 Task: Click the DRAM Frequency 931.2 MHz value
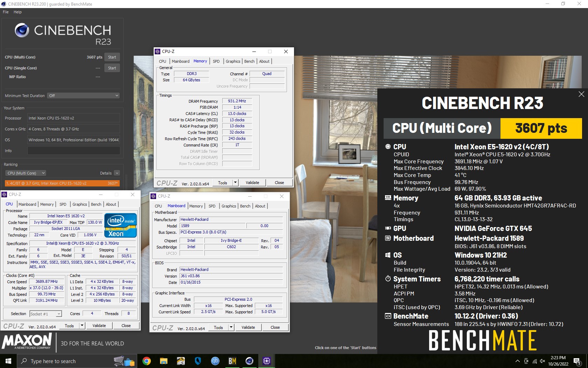point(237,101)
